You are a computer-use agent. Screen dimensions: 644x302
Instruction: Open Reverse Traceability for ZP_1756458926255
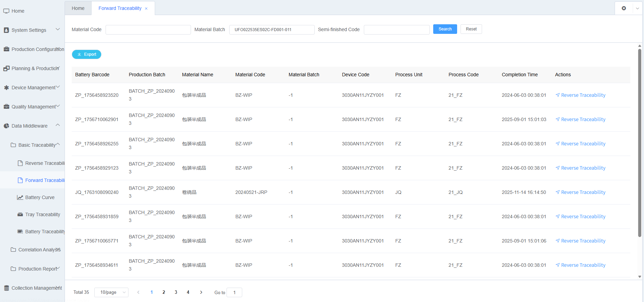(x=580, y=144)
